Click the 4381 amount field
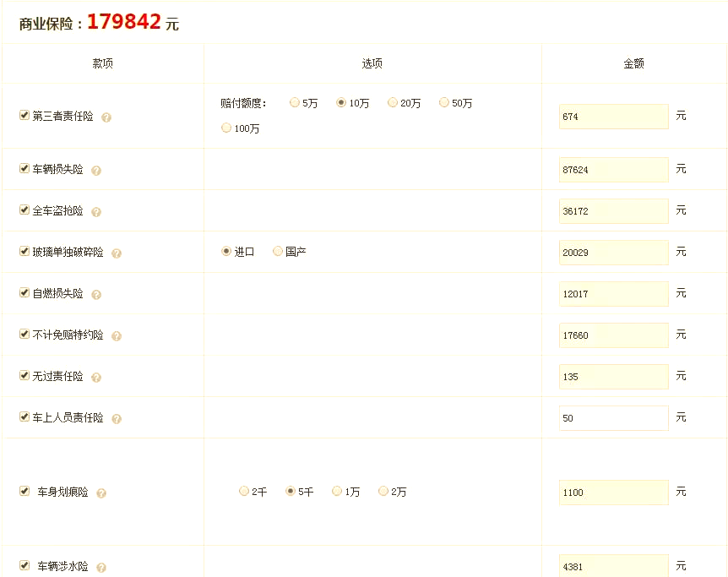 point(614,565)
